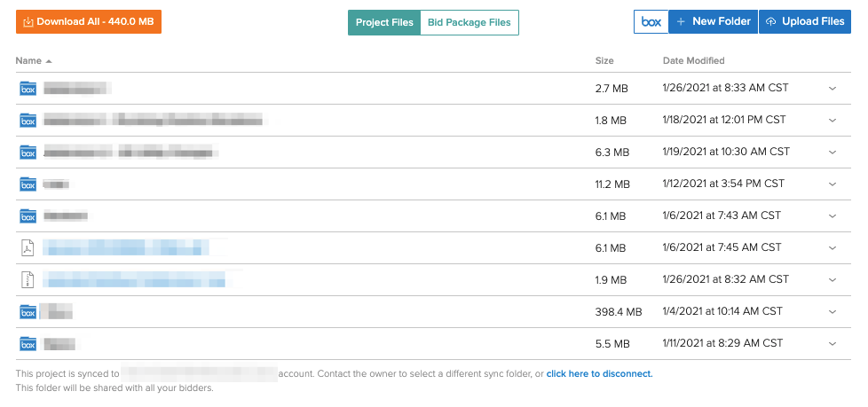Sort files by the Date Modified column header
This screenshot has height=407, width=868.
(693, 61)
